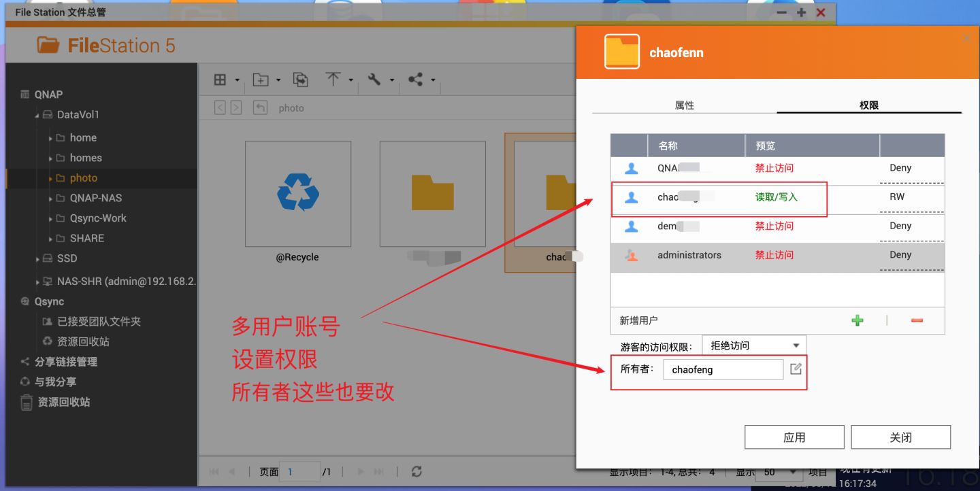Select the copy/move files toolbar icon
980x491 pixels.
point(301,80)
